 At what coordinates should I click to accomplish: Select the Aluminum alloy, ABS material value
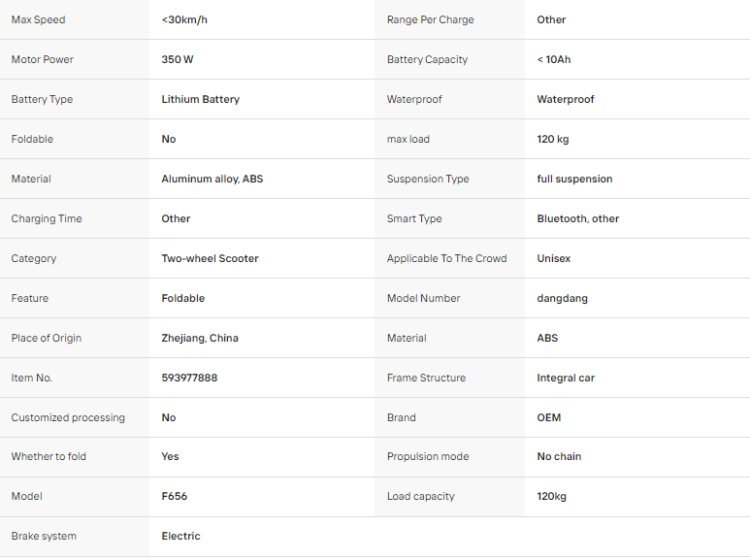click(212, 179)
